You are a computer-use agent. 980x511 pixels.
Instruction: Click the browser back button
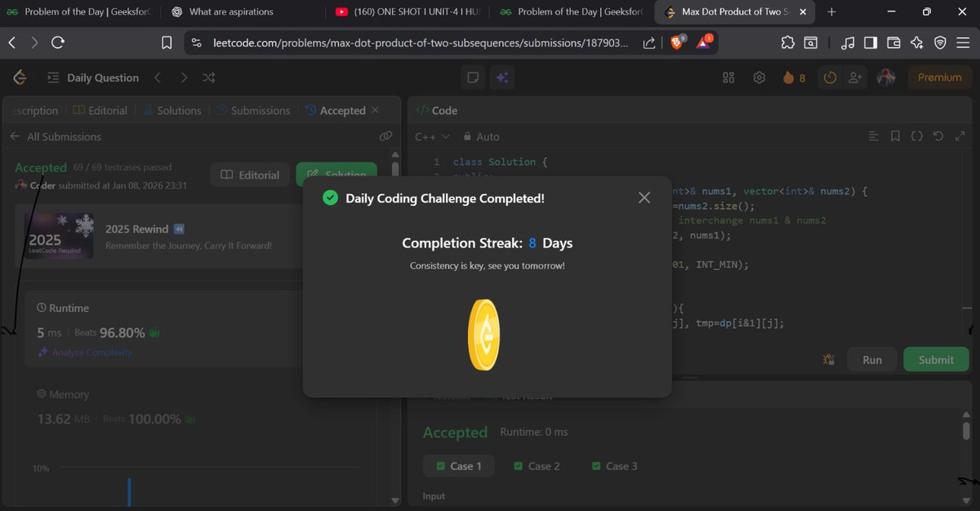coord(12,42)
